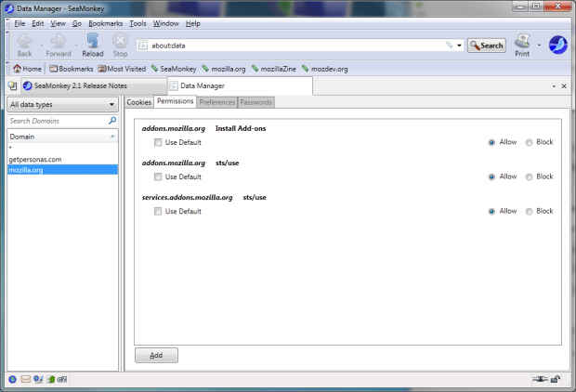Open the Window menu

[165, 23]
